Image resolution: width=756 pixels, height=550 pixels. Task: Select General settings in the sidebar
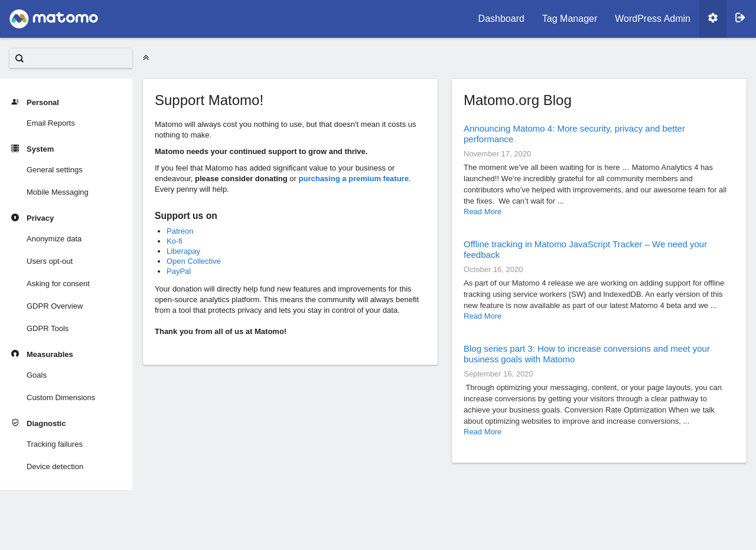(54, 170)
